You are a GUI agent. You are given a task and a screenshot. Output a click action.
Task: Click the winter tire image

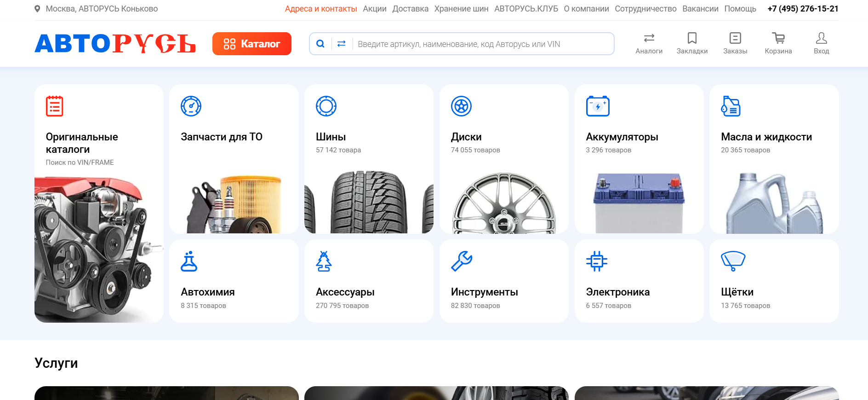click(369, 202)
